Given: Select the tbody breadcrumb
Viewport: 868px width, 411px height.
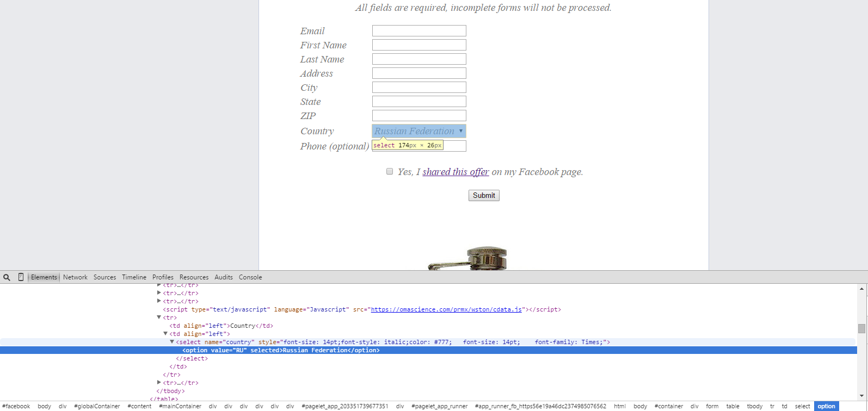Looking at the screenshot, I should (755, 406).
